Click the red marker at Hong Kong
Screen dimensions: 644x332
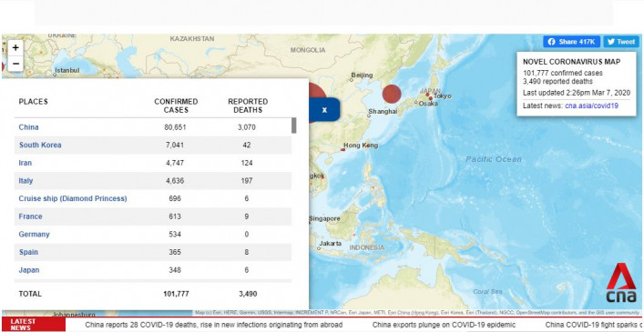[x=342, y=149]
